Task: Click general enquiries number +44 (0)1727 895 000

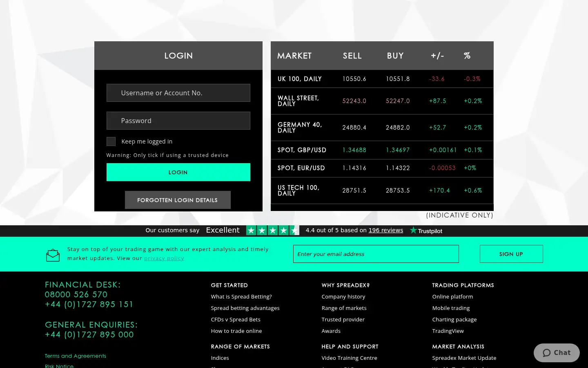Action: (x=89, y=334)
